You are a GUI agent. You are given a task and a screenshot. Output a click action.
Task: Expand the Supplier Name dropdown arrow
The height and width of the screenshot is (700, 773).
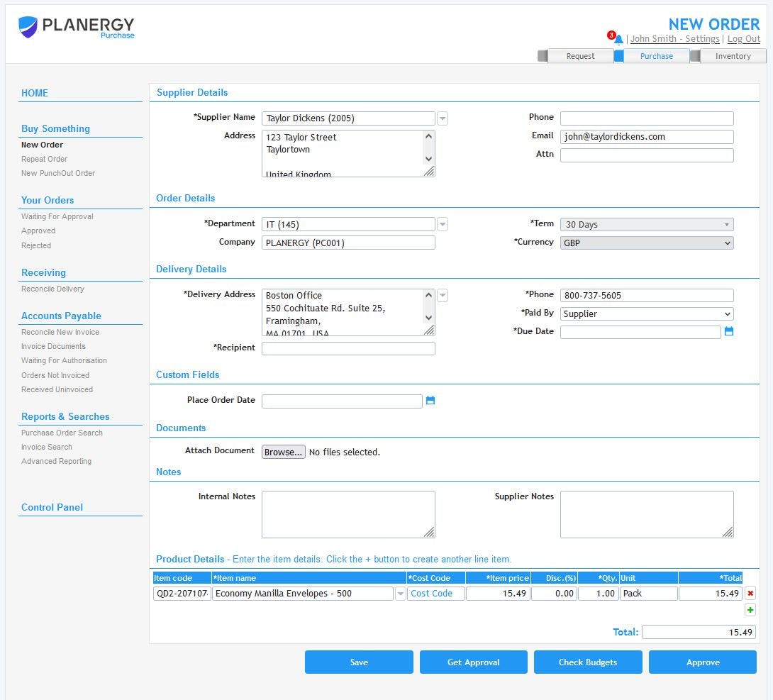coord(443,118)
